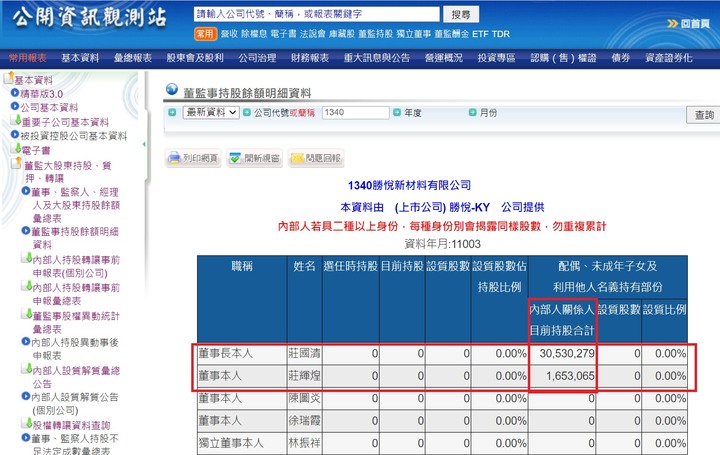720x455 pixels.
Task: Open the 資產證券化 menu
Action: [x=669, y=58]
